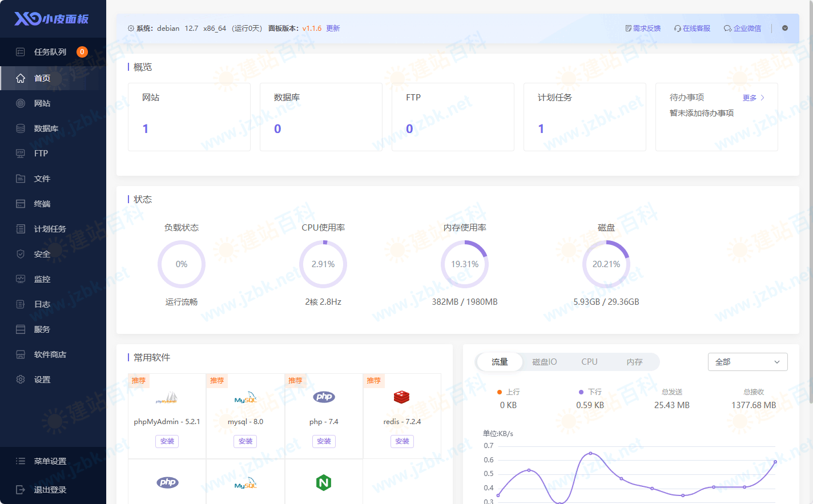
Task: Click the security shield icon in sidebar
Action: (21, 254)
